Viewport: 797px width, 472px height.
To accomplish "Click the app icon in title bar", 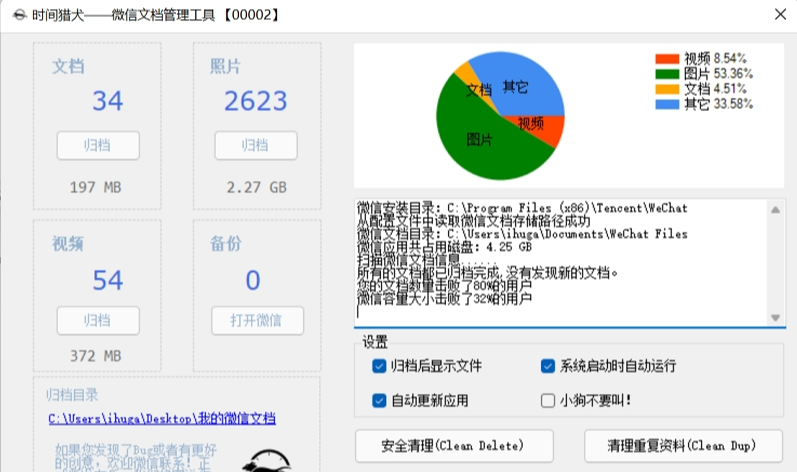I will click(x=15, y=15).
